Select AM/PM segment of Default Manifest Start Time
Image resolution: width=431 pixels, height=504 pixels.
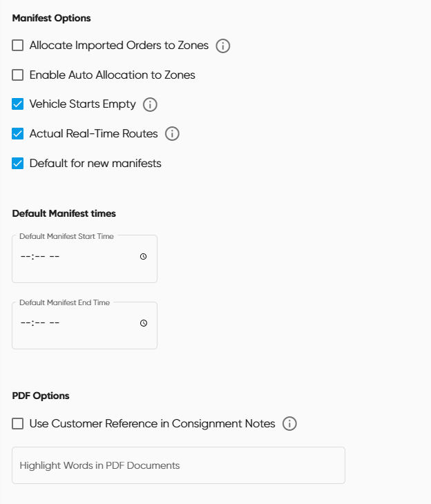click(55, 257)
